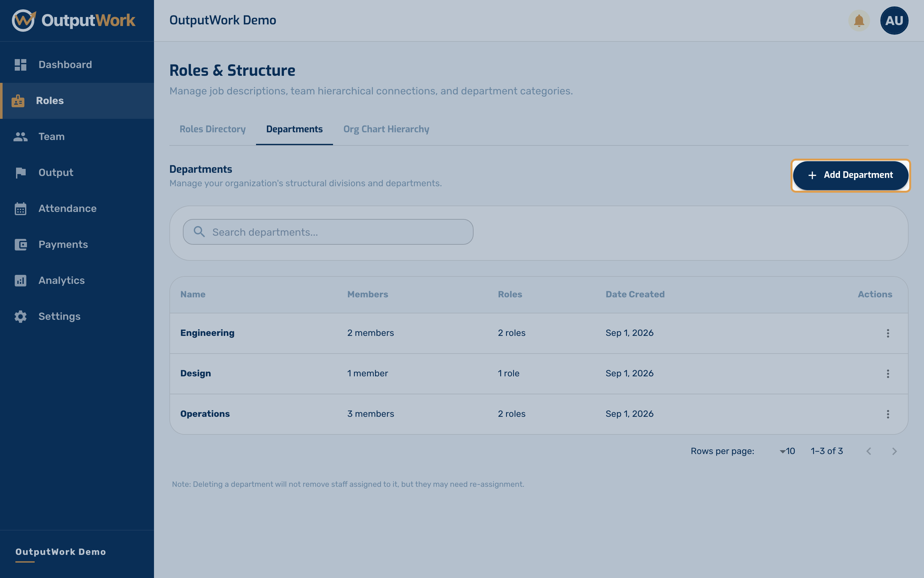This screenshot has width=924, height=578.
Task: Open Payments in the sidebar
Action: [x=77, y=245]
